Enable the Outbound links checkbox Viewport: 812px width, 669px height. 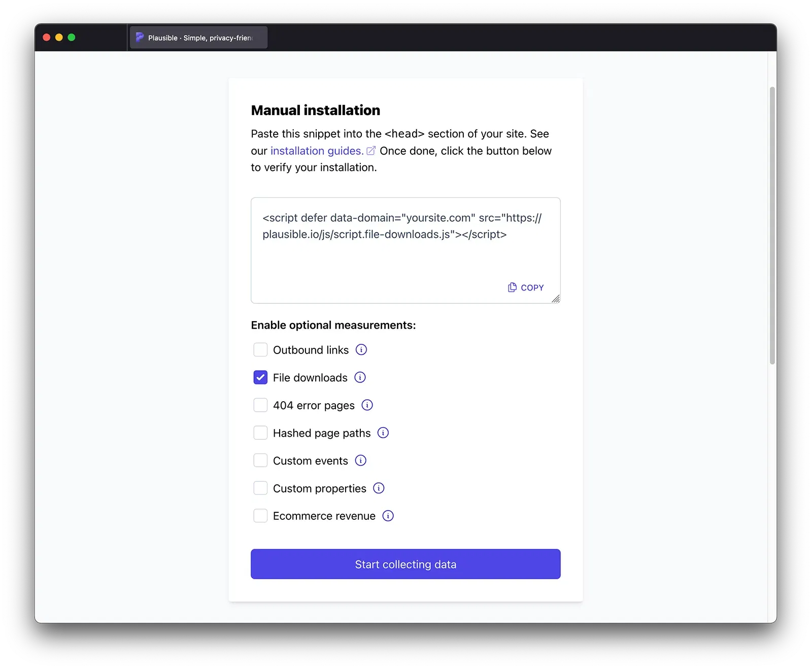click(x=260, y=349)
